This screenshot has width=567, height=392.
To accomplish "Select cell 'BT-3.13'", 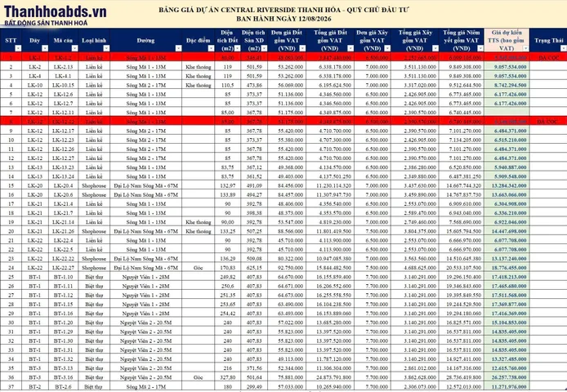I will (x=63, y=368).
